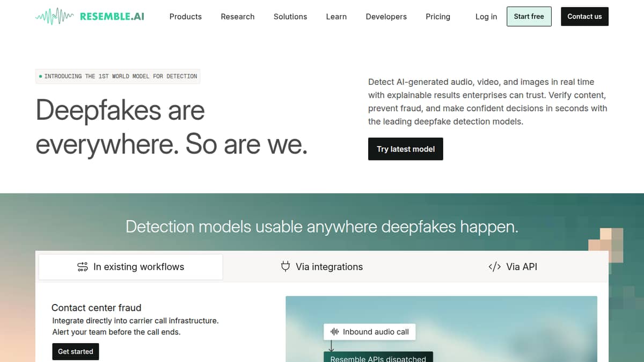Click the Get started button

(76, 351)
